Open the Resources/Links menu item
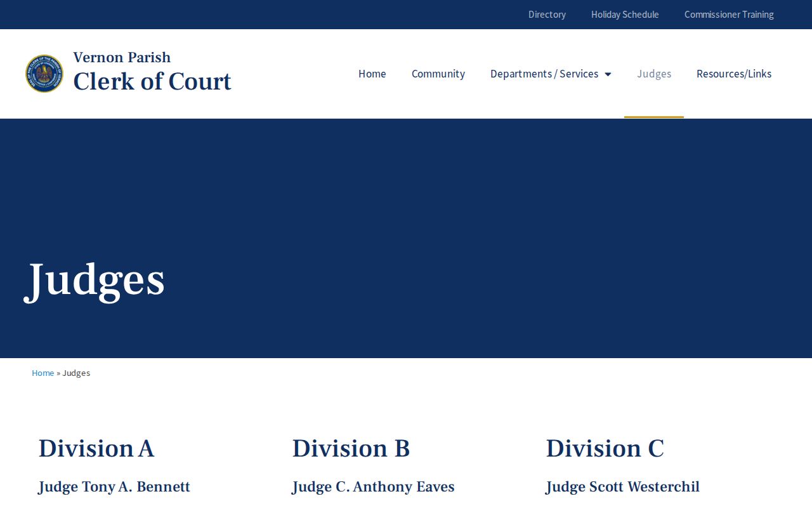The height and width of the screenshot is (508, 812). click(734, 74)
